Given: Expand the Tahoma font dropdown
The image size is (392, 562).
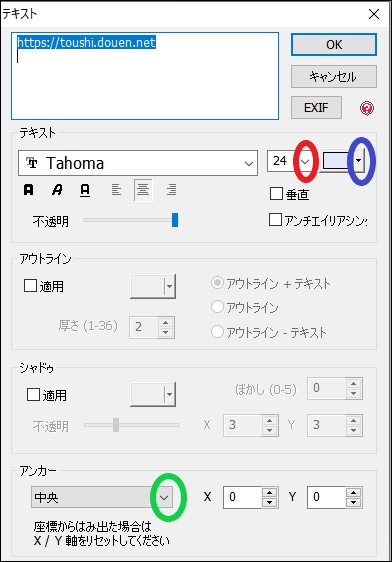Looking at the screenshot, I should [x=249, y=163].
